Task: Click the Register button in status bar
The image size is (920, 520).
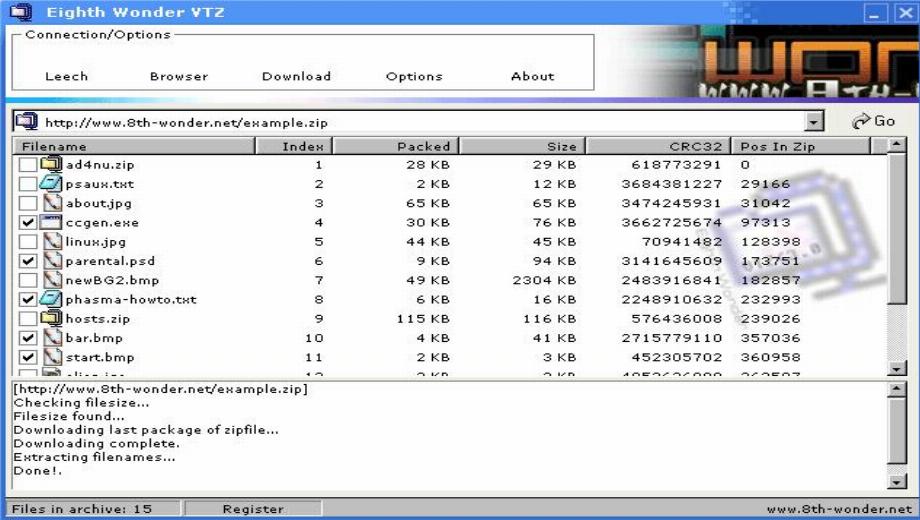Action: (x=253, y=509)
